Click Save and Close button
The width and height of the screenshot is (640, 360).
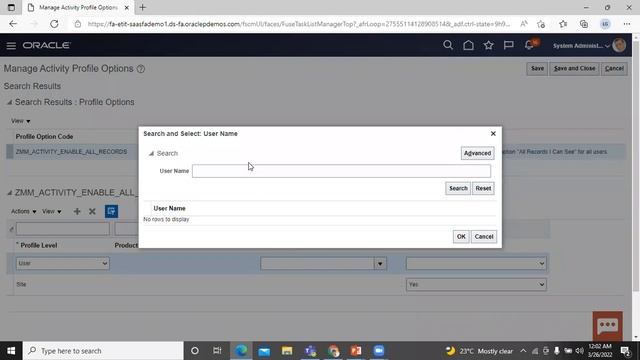[574, 69]
